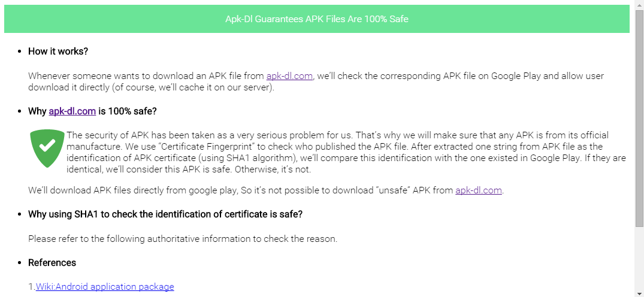Viewport: 644px width, 297px height.
Task: Click the "Please refer to the following" sentence
Action: (183, 239)
